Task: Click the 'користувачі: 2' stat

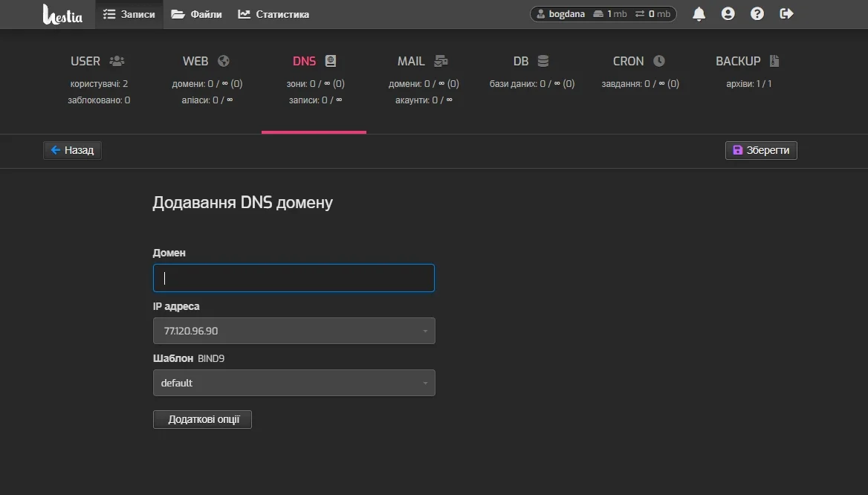Action: pos(99,83)
